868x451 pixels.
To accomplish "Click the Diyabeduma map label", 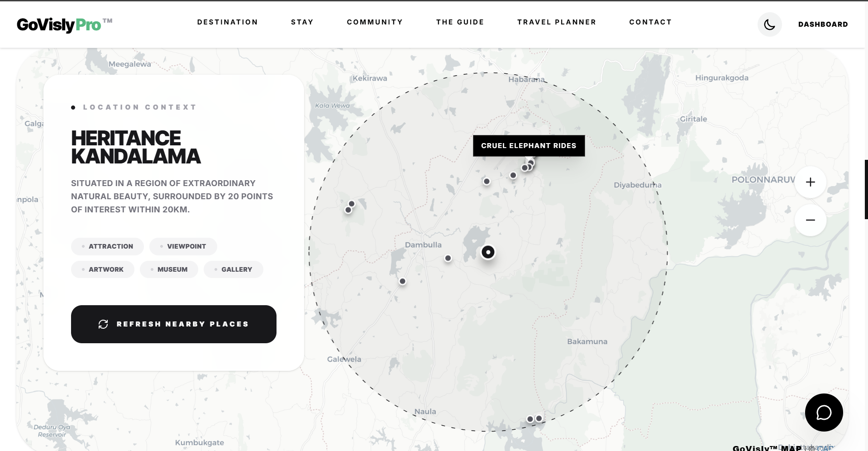I will pyautogui.click(x=638, y=185).
